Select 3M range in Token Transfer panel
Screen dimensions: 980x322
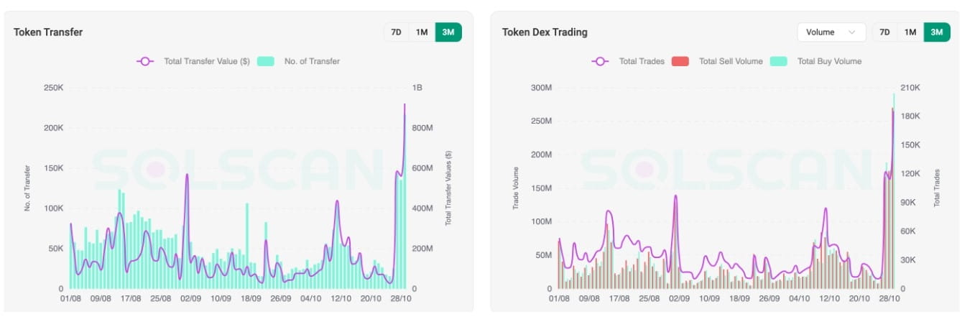[x=448, y=32]
